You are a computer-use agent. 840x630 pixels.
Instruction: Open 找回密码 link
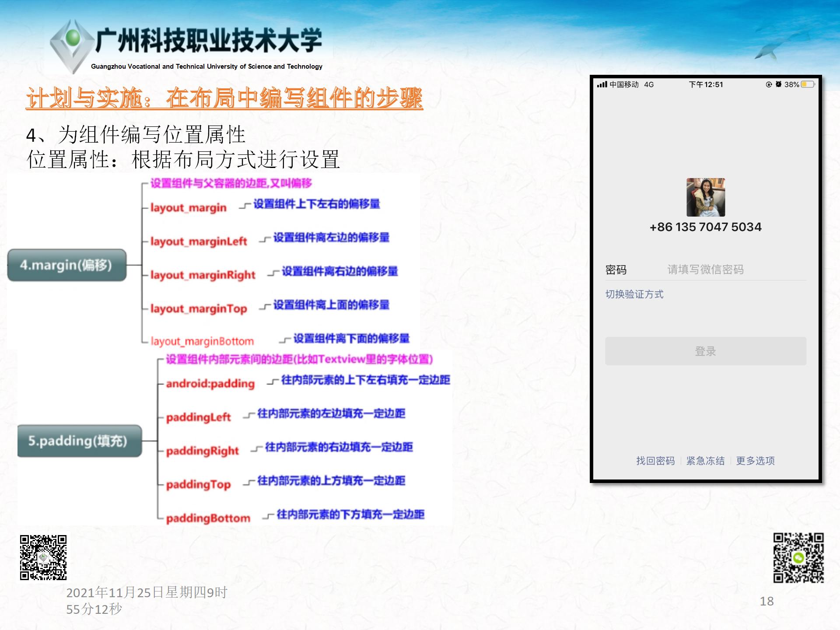[655, 461]
